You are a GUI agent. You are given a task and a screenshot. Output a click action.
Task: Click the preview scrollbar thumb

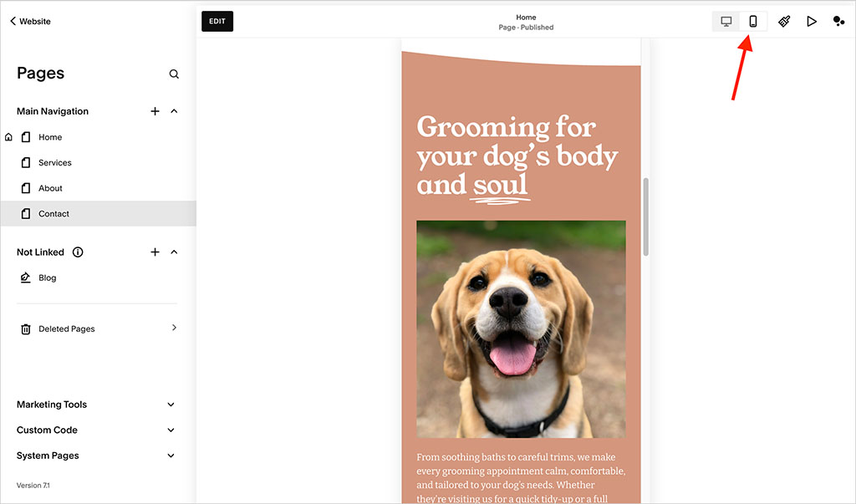[x=646, y=216]
